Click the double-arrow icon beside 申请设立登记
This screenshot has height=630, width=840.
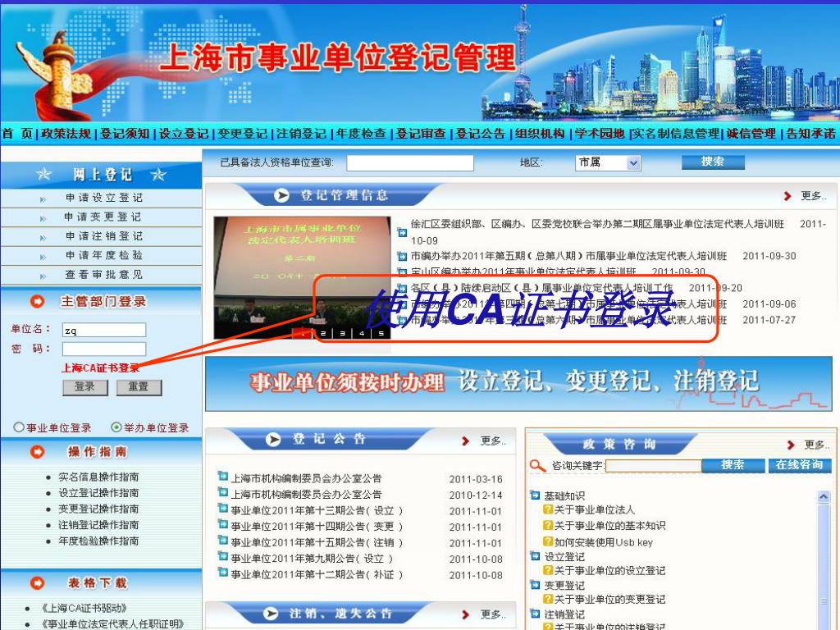click(43, 199)
